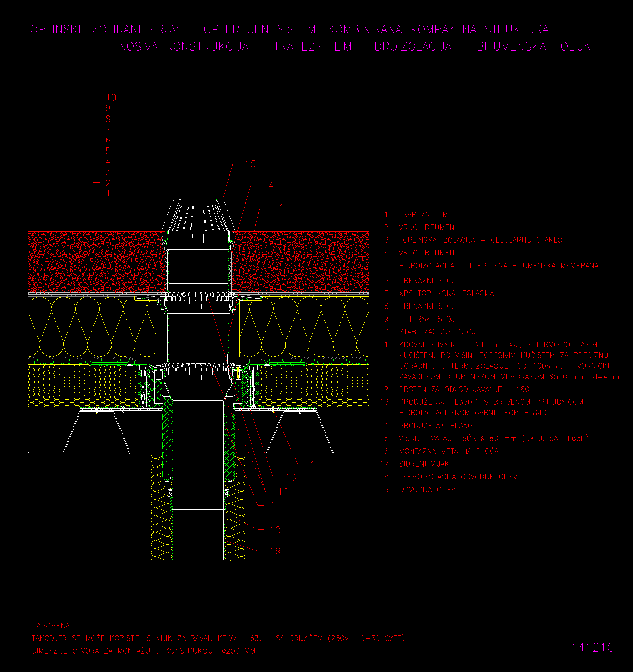Click legend item 8 'DRENAŽNI SLOJ'
The height and width of the screenshot is (672, 633).
[x=427, y=306]
